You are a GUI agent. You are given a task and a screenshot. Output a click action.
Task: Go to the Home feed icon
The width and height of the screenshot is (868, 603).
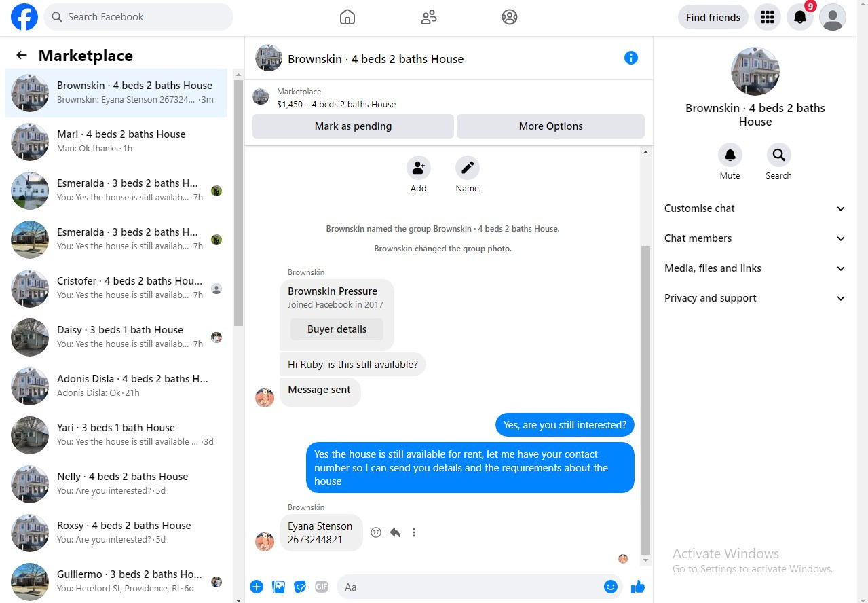(x=347, y=17)
